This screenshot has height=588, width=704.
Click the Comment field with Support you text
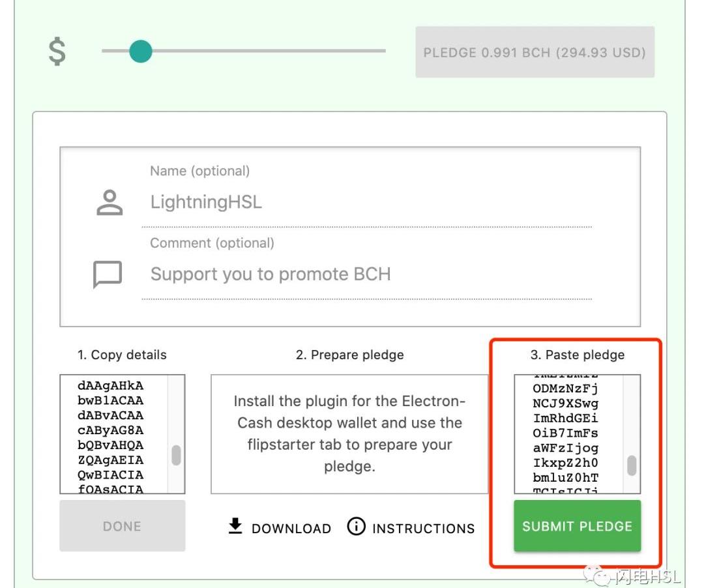point(366,274)
